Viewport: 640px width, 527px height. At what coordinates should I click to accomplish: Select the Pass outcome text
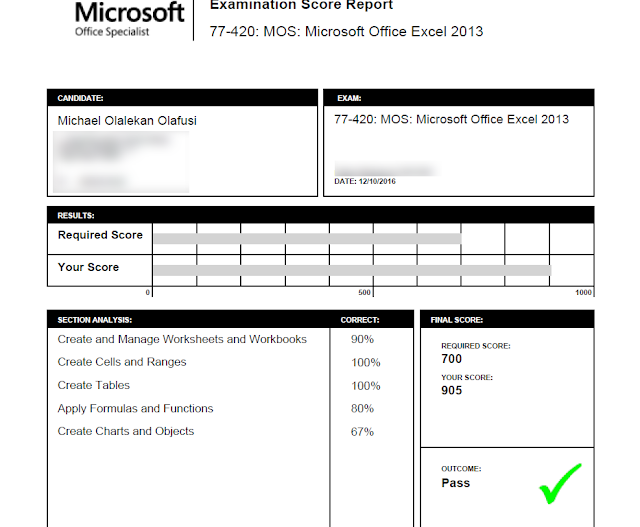456,483
